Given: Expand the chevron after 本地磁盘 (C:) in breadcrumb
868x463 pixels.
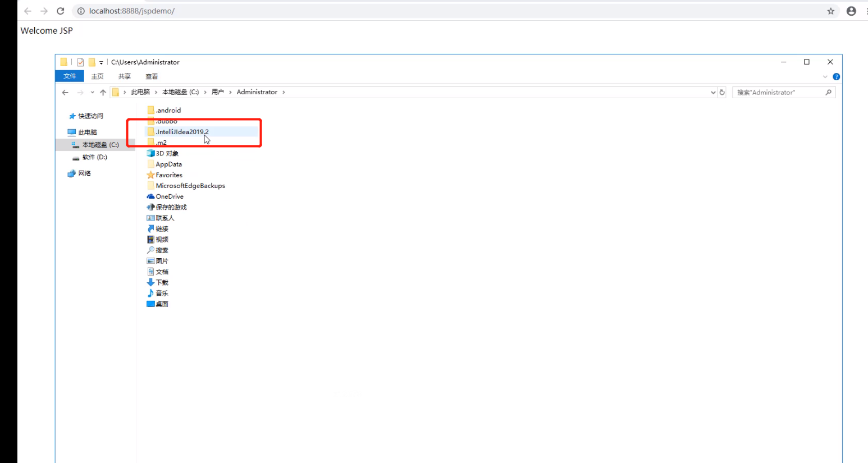Looking at the screenshot, I should coord(205,92).
